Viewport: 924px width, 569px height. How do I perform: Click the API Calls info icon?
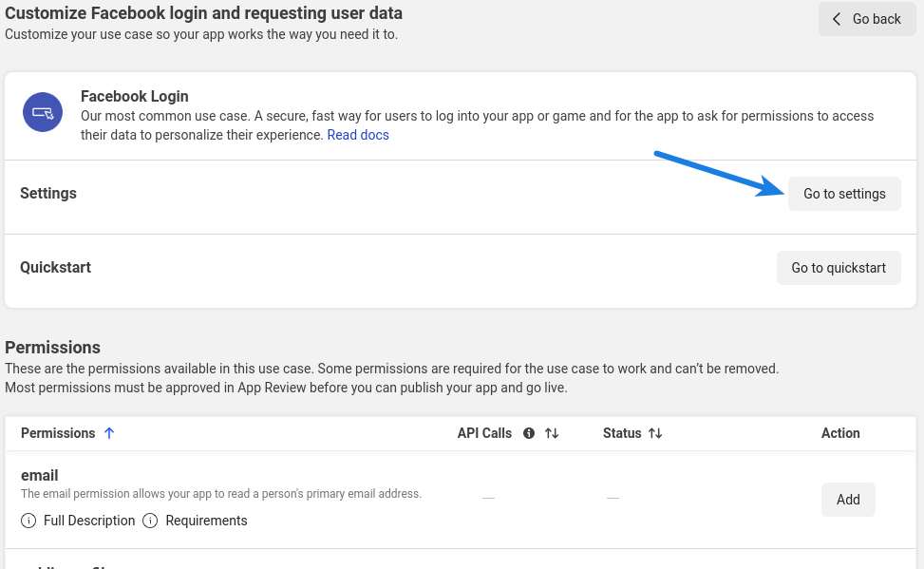coord(529,433)
